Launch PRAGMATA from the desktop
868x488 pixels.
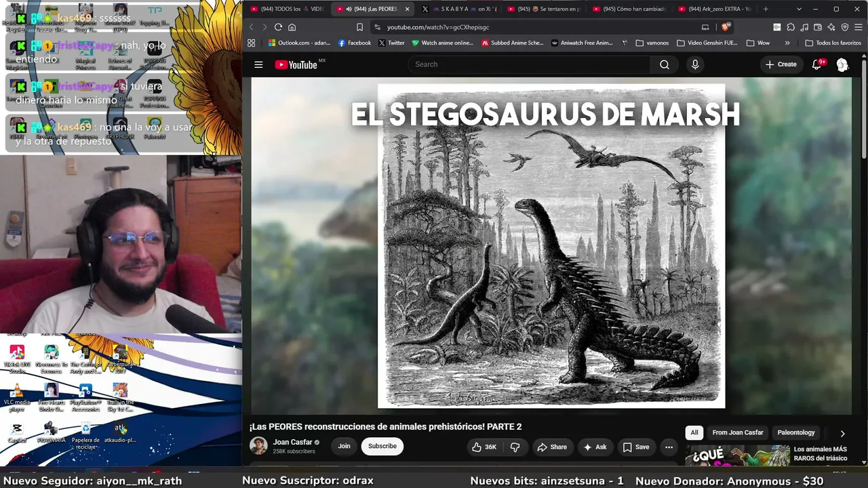tap(51, 433)
